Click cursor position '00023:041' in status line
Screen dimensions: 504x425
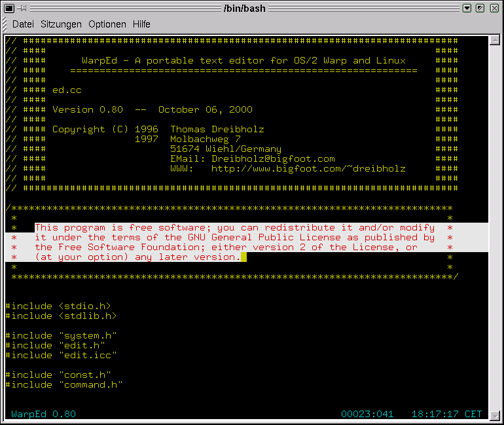(x=367, y=414)
